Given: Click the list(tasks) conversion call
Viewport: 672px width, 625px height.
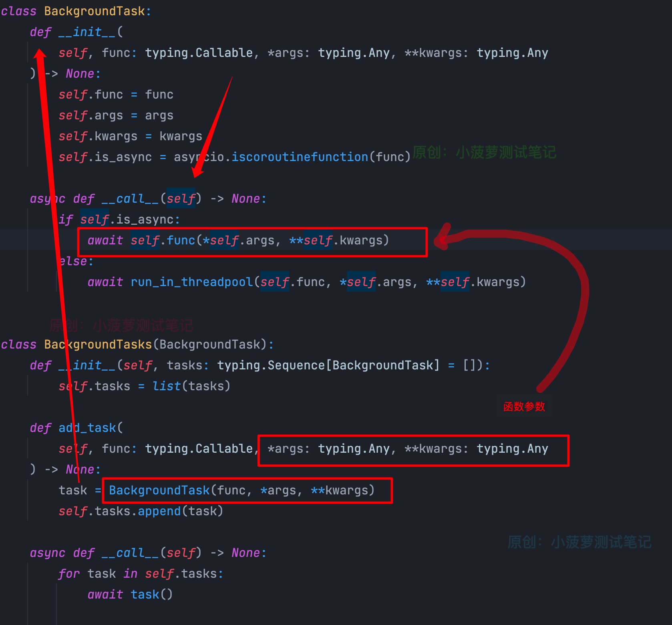Looking at the screenshot, I should (191, 386).
